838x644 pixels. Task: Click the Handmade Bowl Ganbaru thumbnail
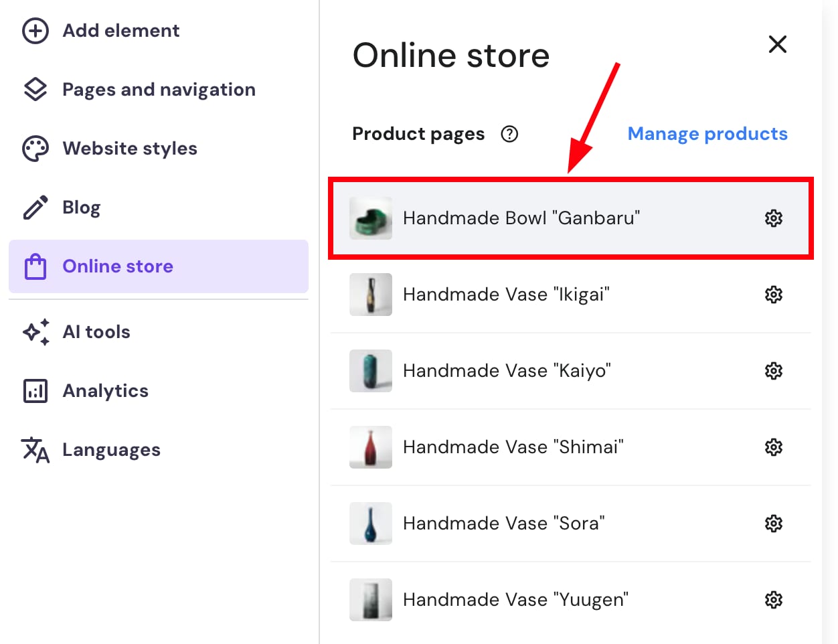click(x=370, y=218)
